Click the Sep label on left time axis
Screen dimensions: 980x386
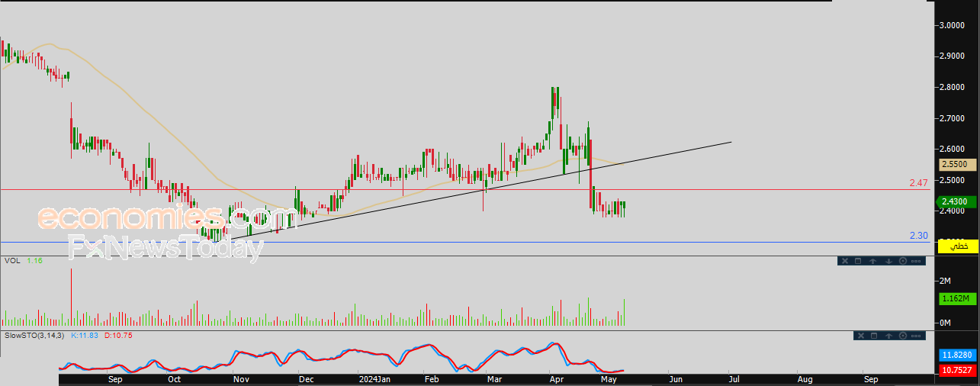click(x=116, y=378)
